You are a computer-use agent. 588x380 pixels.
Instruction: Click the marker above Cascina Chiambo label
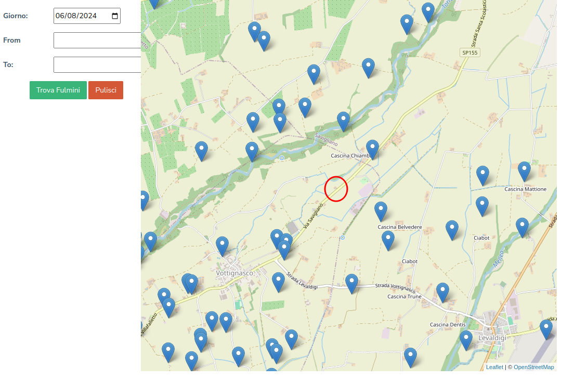tap(372, 149)
